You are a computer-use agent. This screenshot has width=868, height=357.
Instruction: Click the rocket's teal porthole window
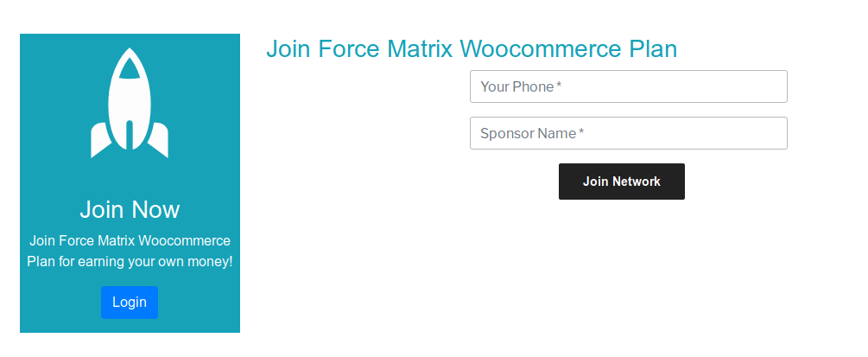pos(130,68)
